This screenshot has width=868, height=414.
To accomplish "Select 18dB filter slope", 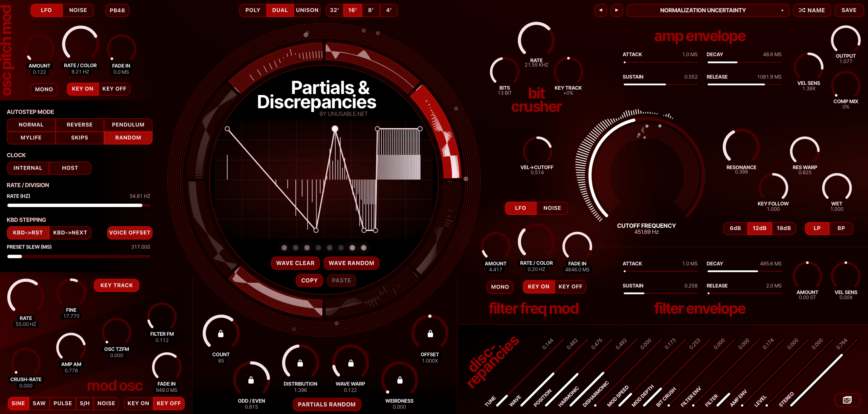I will [x=784, y=228].
